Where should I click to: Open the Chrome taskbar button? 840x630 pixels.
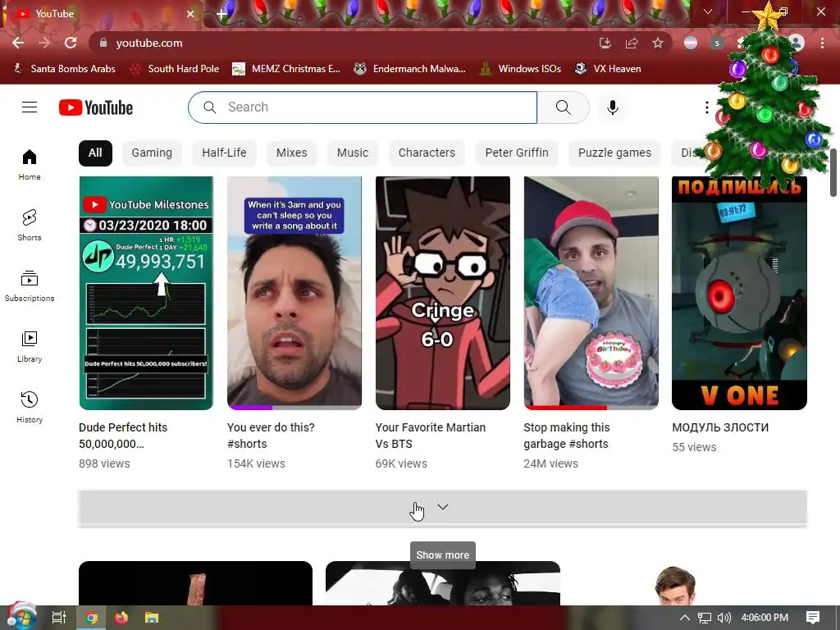(92, 618)
